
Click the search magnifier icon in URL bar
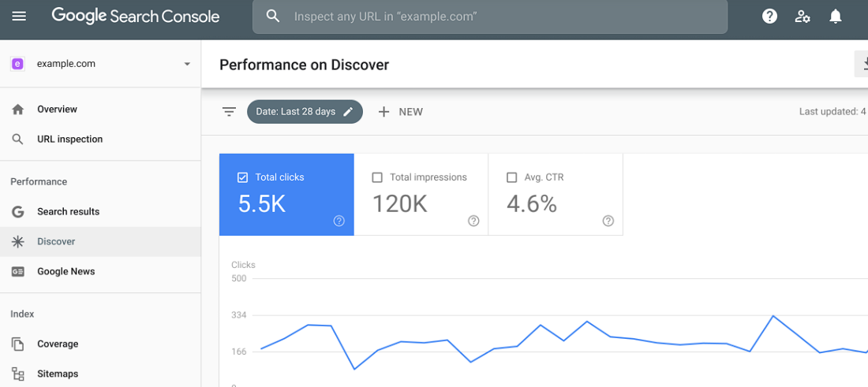(x=273, y=16)
